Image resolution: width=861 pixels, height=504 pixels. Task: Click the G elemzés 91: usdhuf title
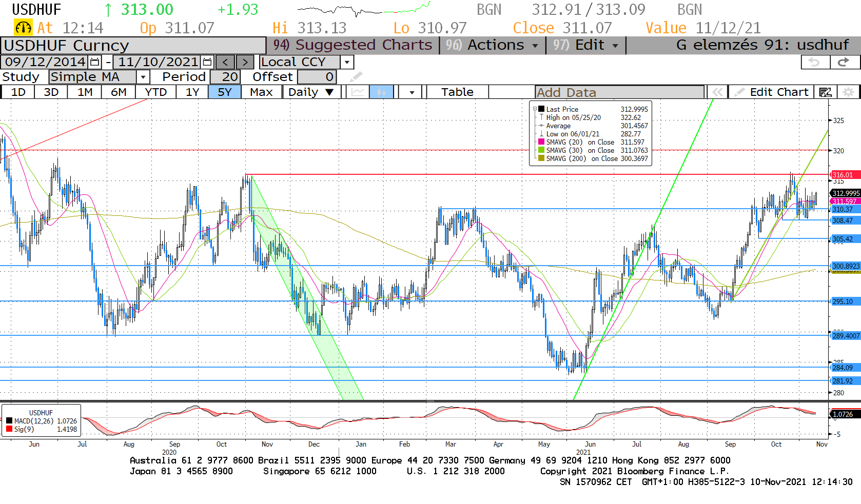coord(762,45)
